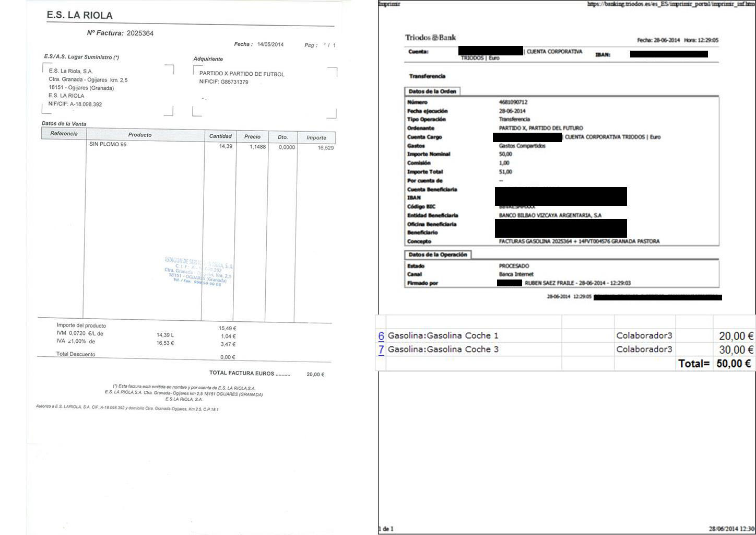Click invoice number 2025364
The width and height of the screenshot is (756, 535).
pos(140,33)
